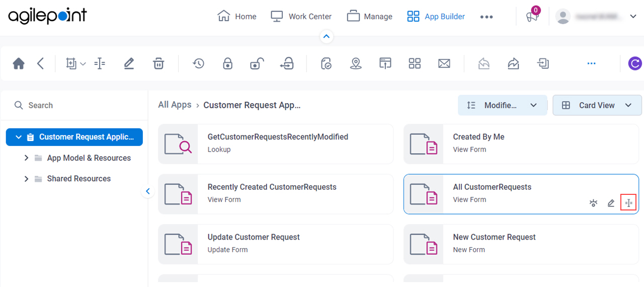This screenshot has width=644, height=287.
Task: Expand Shared Resources folder chevron
Action: pos(26,179)
